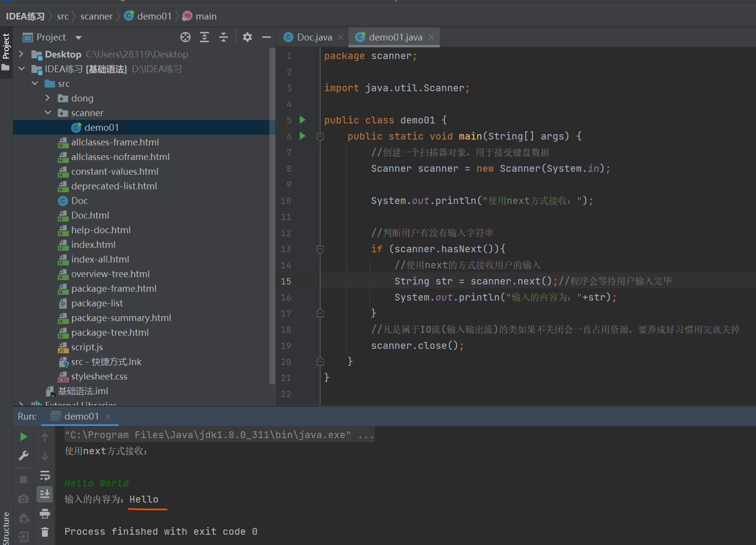Open Project panel gear options
The height and width of the screenshot is (545, 756).
(x=247, y=37)
